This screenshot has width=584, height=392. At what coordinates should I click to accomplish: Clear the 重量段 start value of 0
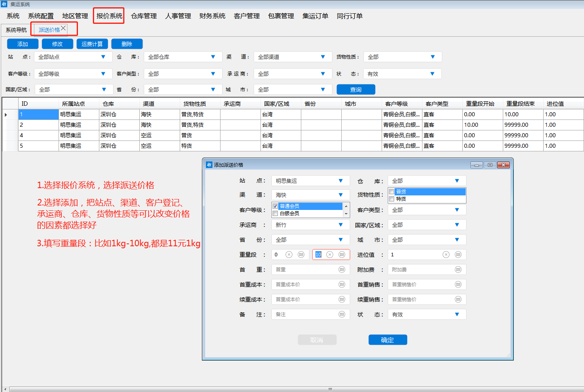click(x=289, y=255)
